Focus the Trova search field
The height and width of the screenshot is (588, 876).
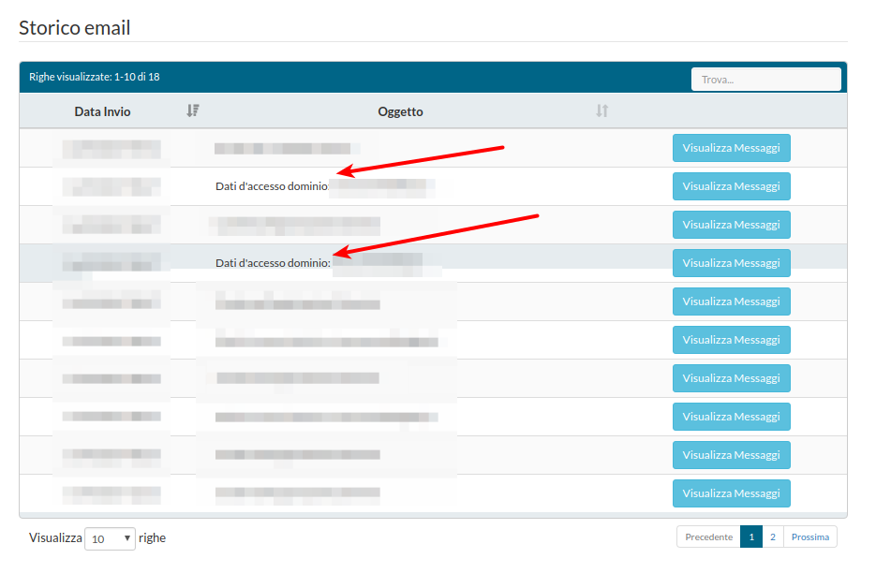point(766,80)
